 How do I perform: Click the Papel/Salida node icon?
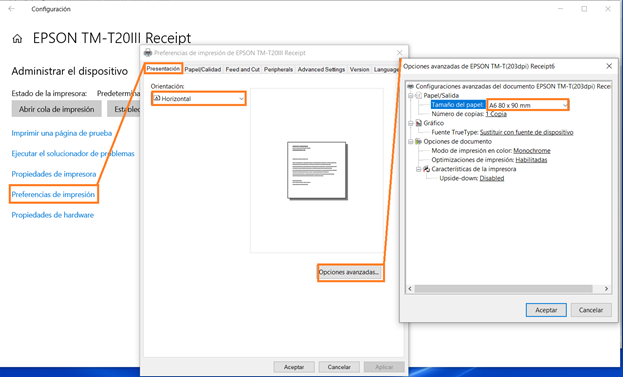click(418, 96)
